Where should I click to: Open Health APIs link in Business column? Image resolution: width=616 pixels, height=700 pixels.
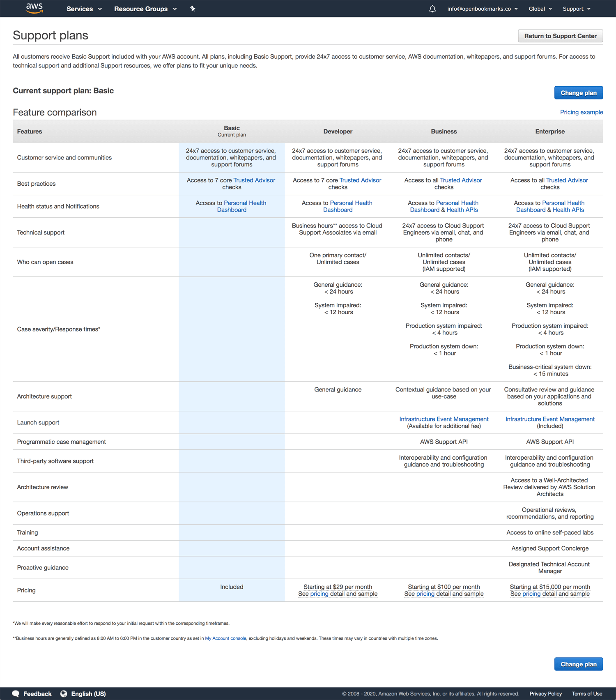tap(462, 210)
